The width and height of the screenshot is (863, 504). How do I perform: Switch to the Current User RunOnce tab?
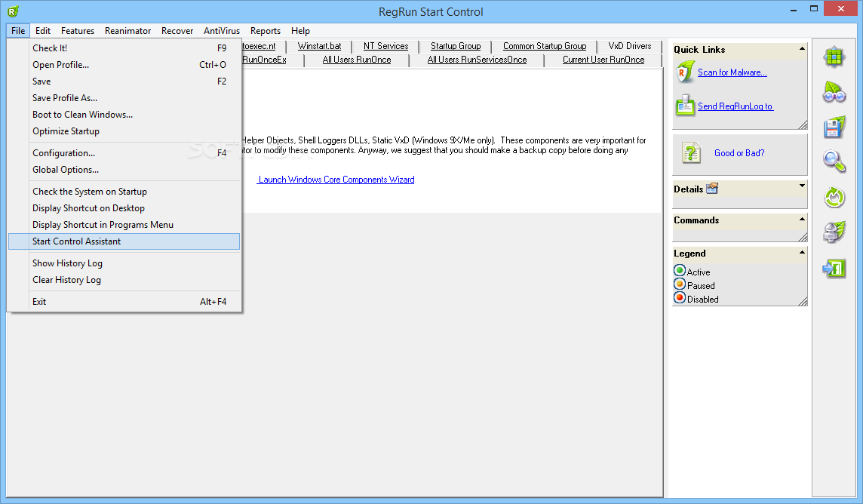[603, 60]
